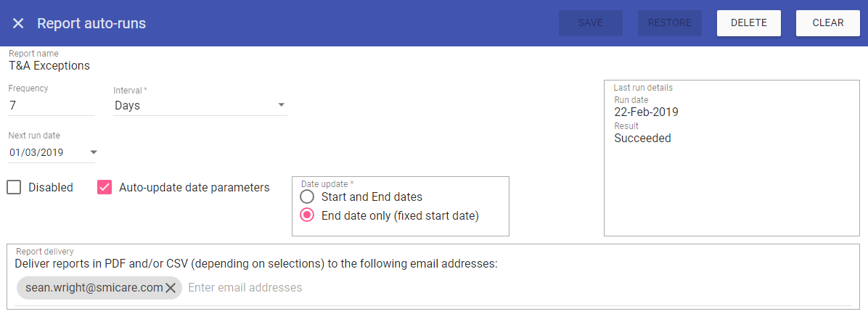868x314 pixels.
Task: Click the RESTORE button
Action: (x=669, y=23)
